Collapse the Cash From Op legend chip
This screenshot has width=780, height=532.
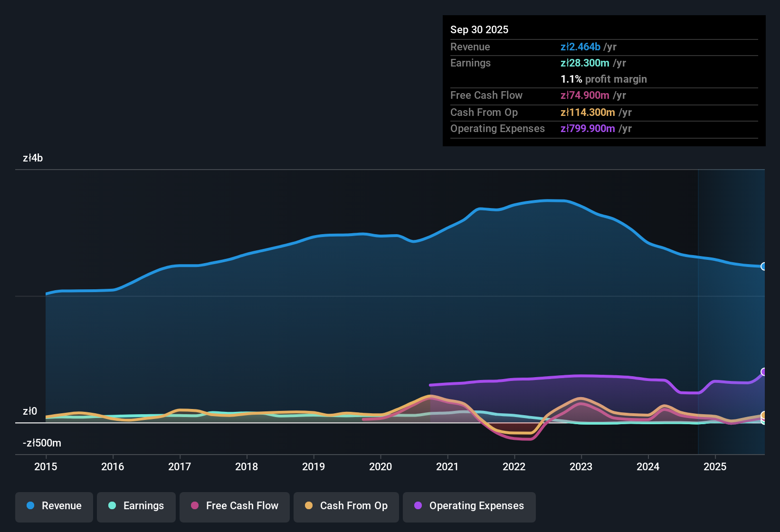[x=346, y=506]
